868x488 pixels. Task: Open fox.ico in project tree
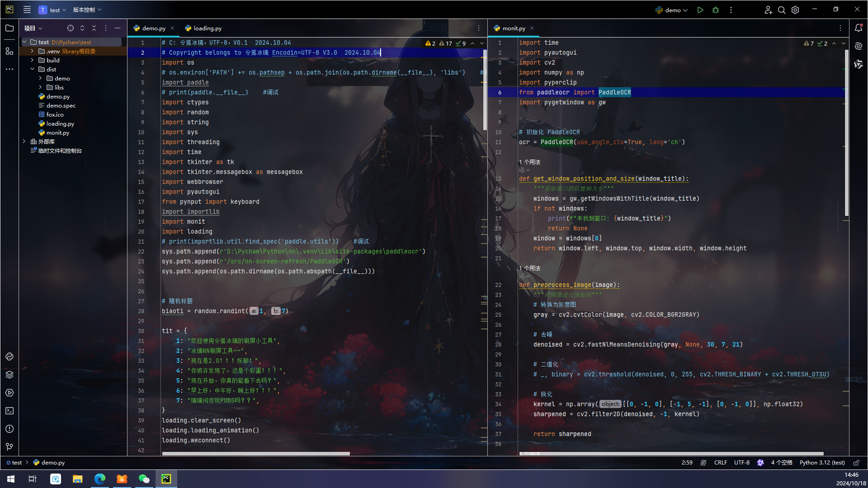pyautogui.click(x=55, y=114)
